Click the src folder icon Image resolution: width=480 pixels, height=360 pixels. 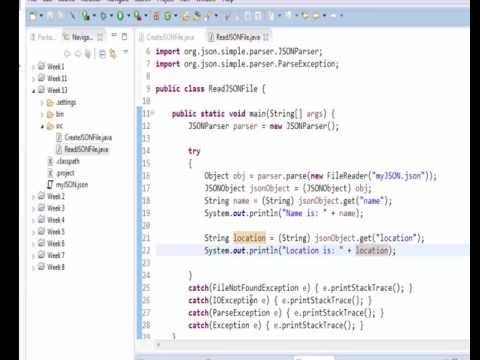tap(50, 126)
